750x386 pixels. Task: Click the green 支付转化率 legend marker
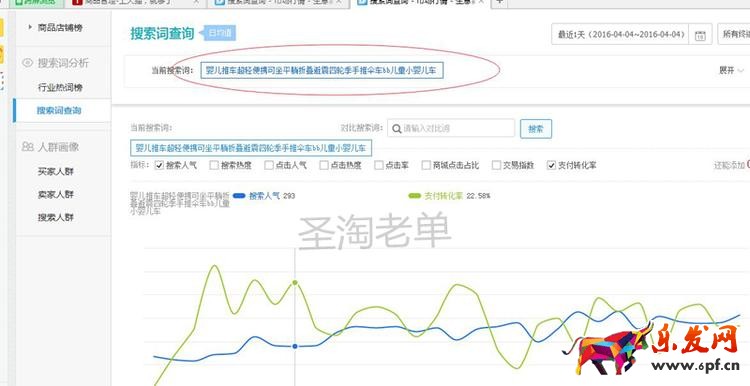click(x=415, y=196)
